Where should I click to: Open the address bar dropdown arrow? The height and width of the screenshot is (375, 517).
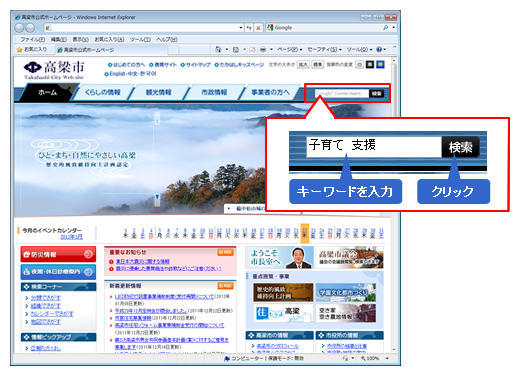coord(241,28)
